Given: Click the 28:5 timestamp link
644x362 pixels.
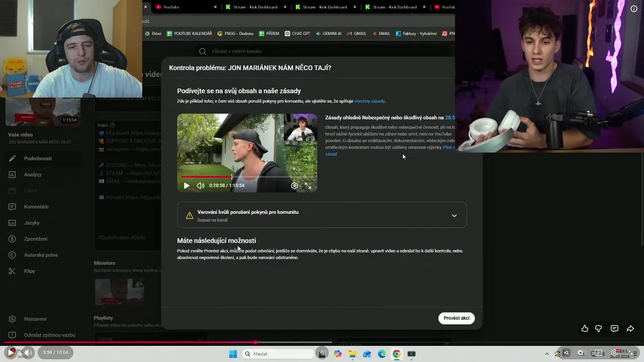Looking at the screenshot, I should click(450, 118).
